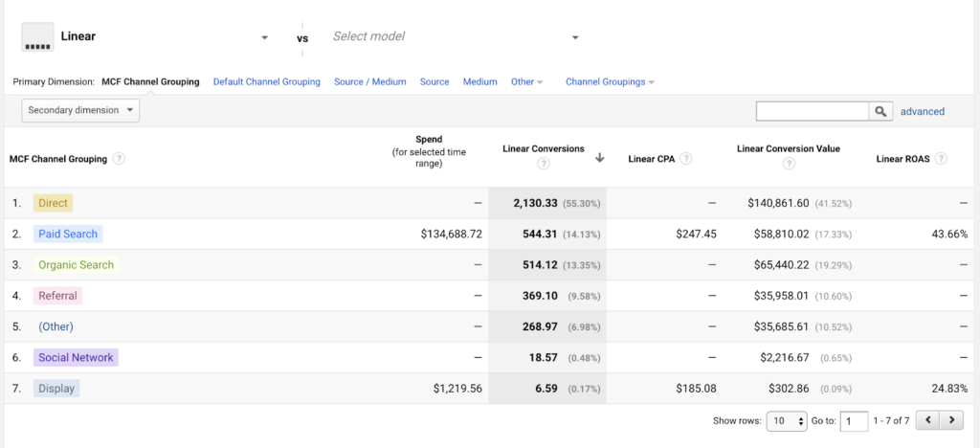Click the search magnifier button
980x448 pixels.
pos(880,111)
